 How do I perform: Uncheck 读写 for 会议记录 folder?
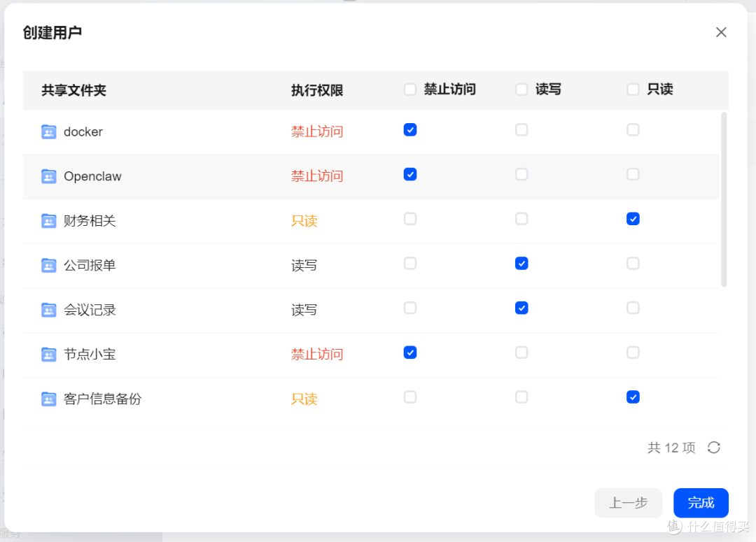coord(521,308)
